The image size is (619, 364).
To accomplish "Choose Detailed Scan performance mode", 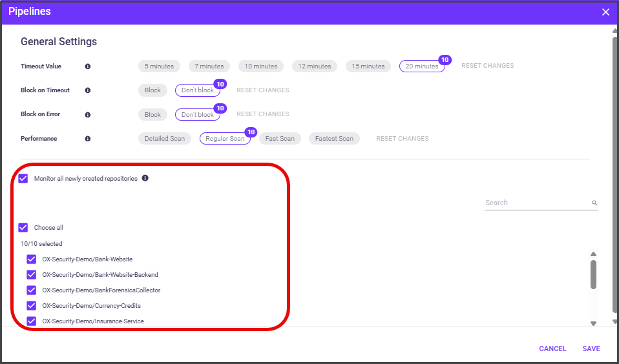I will click(x=164, y=139).
